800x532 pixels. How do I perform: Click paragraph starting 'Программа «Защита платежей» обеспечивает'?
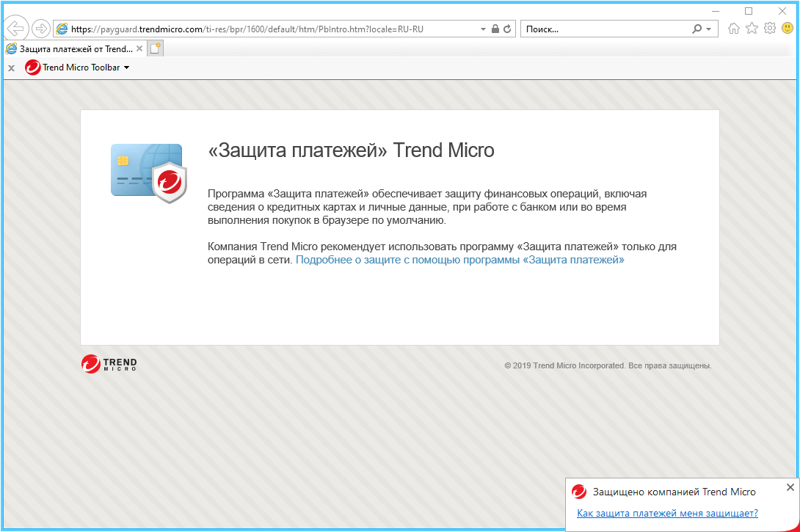coord(427,207)
